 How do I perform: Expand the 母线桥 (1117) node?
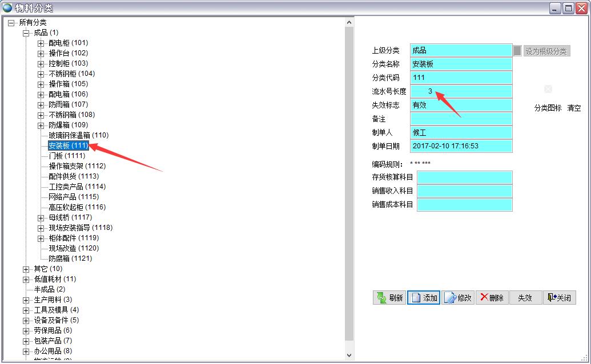41,218
